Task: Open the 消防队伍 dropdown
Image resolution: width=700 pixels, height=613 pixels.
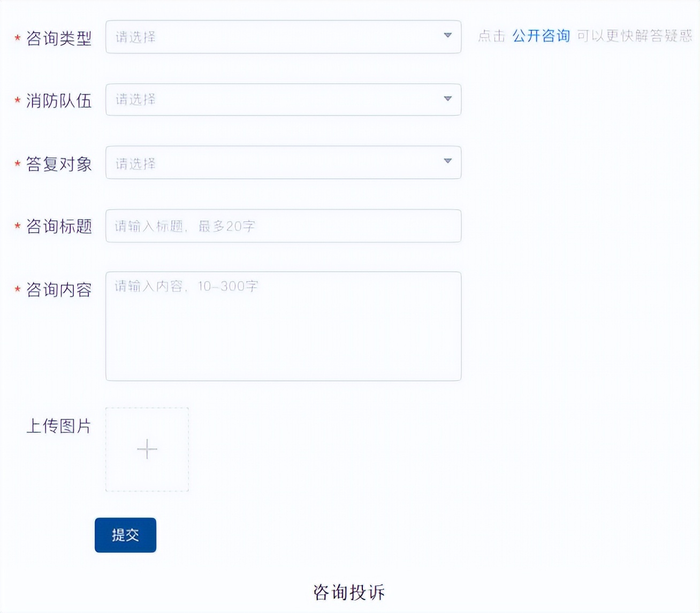Action: (x=284, y=99)
